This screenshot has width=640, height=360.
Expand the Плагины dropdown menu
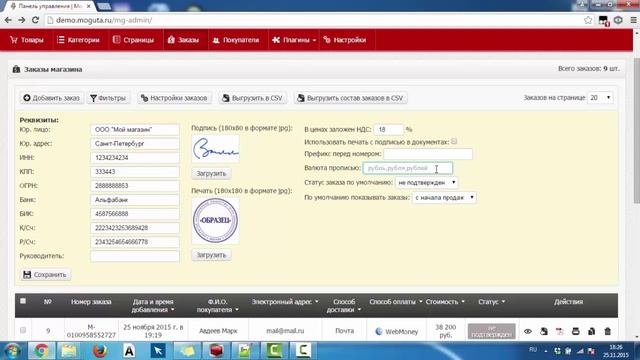click(294, 40)
